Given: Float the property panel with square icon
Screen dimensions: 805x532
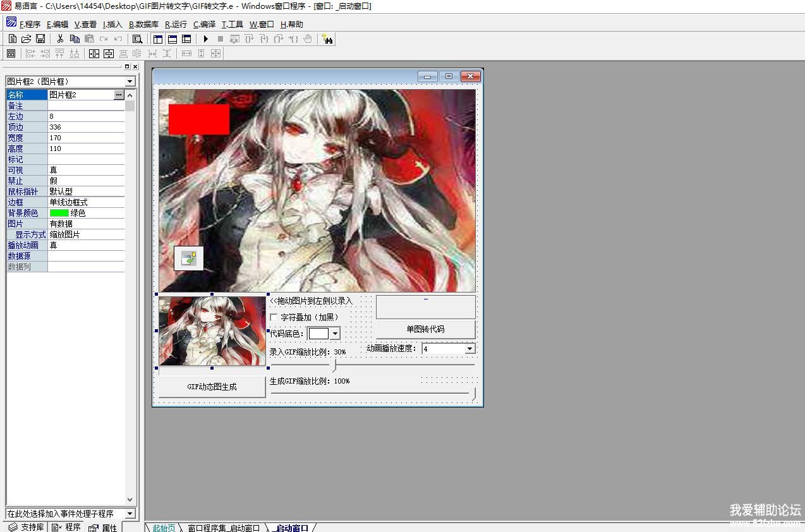Looking at the screenshot, I should tap(126, 66).
